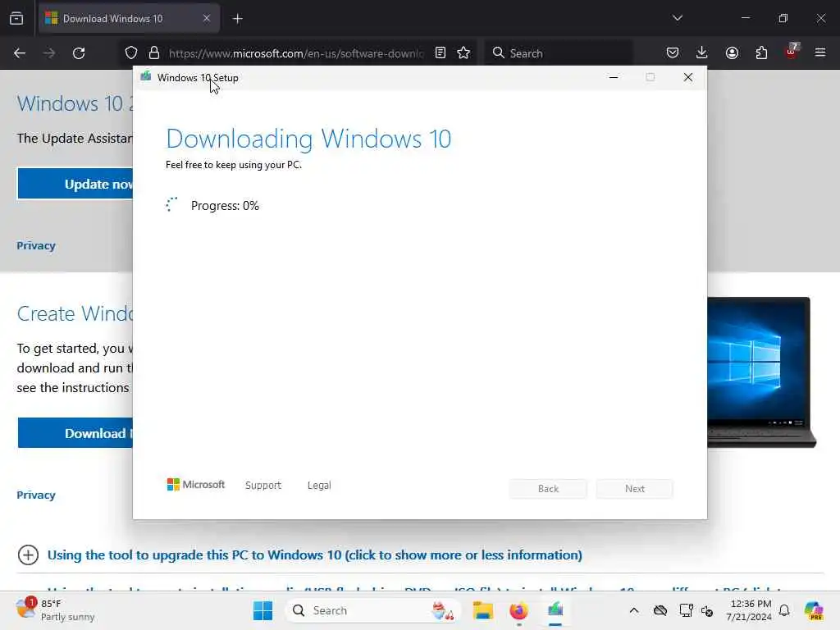Close the Download Windows 10 tab
The width and height of the screenshot is (840, 630).
pos(207,18)
